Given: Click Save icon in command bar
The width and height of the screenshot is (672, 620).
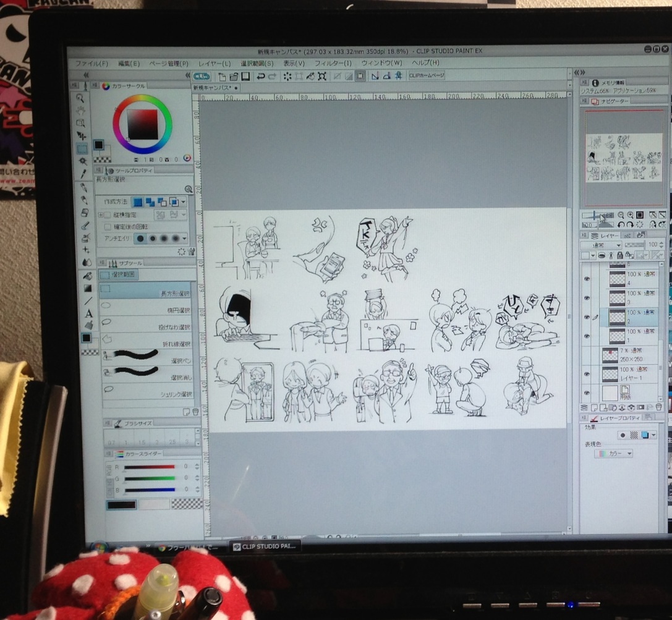Looking at the screenshot, I should 245,76.
